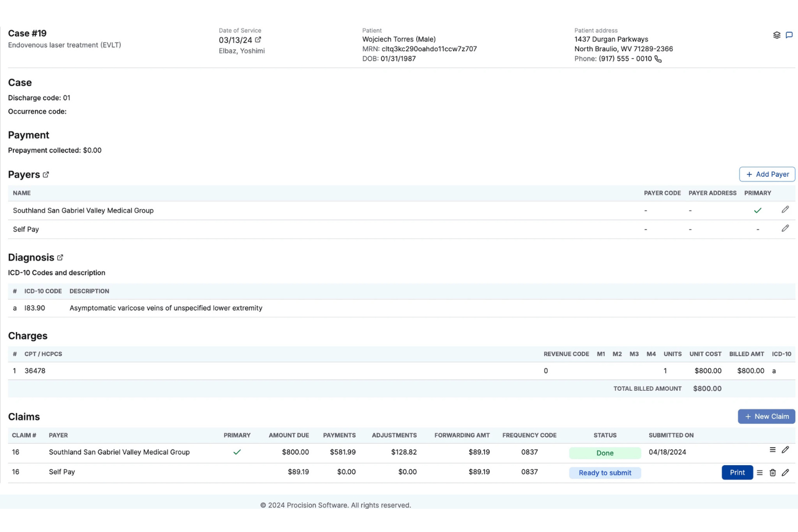Click the $128.82 adjustments cell
The width and height of the screenshot is (798, 532).
click(x=404, y=452)
